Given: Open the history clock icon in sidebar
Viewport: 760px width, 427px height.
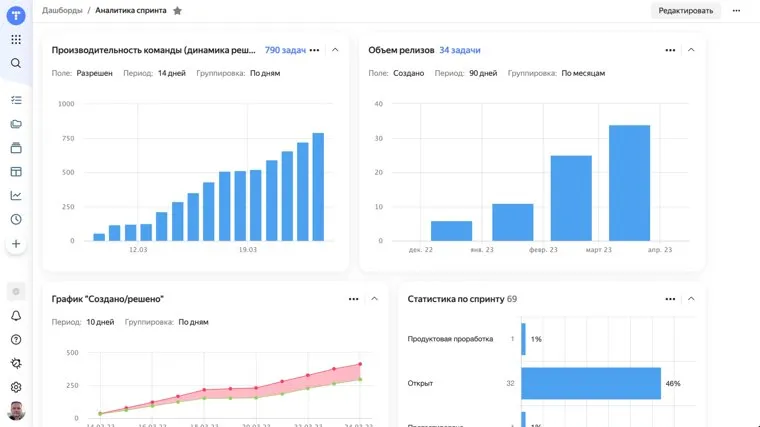Looking at the screenshot, I should click(16, 220).
